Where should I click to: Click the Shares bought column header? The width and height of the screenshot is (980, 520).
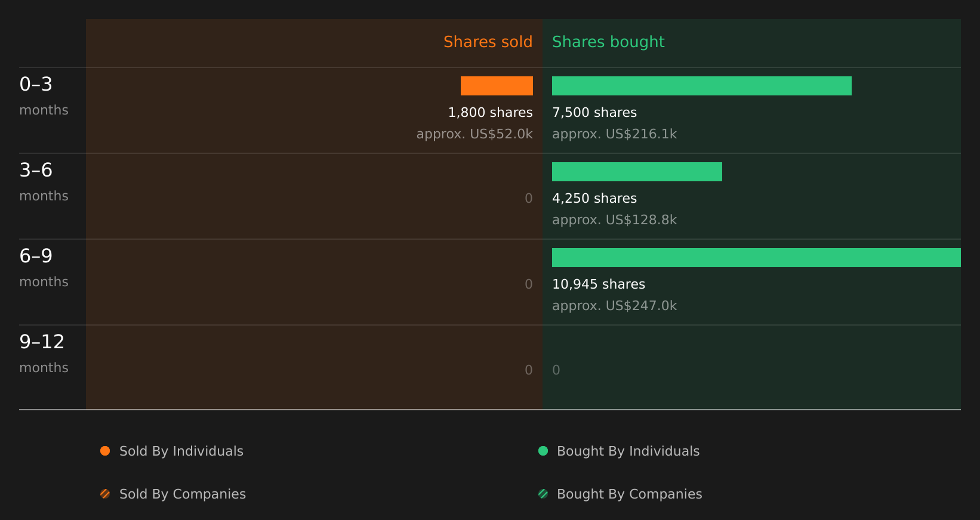608,42
